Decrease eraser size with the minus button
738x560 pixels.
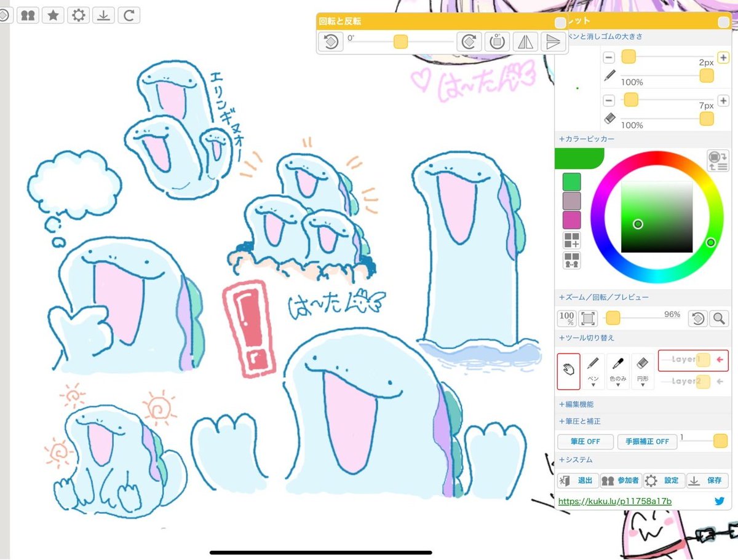[x=609, y=100]
